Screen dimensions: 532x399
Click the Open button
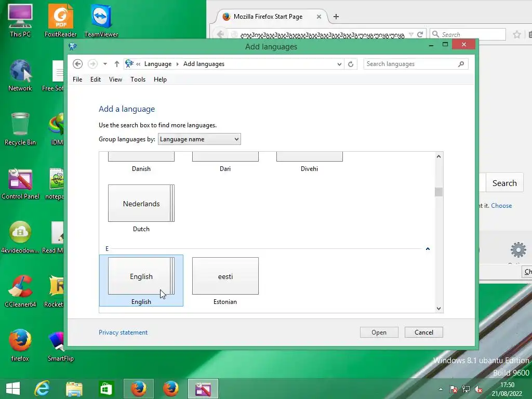[379, 332]
